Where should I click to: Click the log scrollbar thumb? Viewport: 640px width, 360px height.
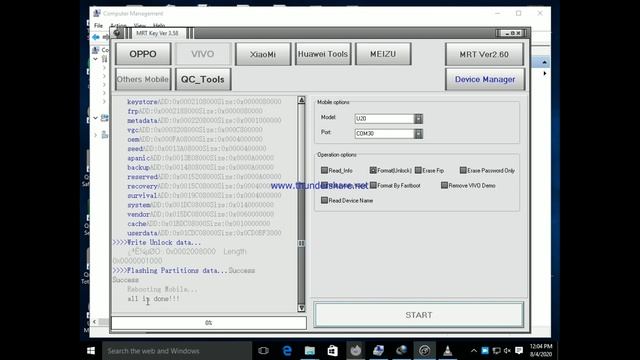point(301,243)
